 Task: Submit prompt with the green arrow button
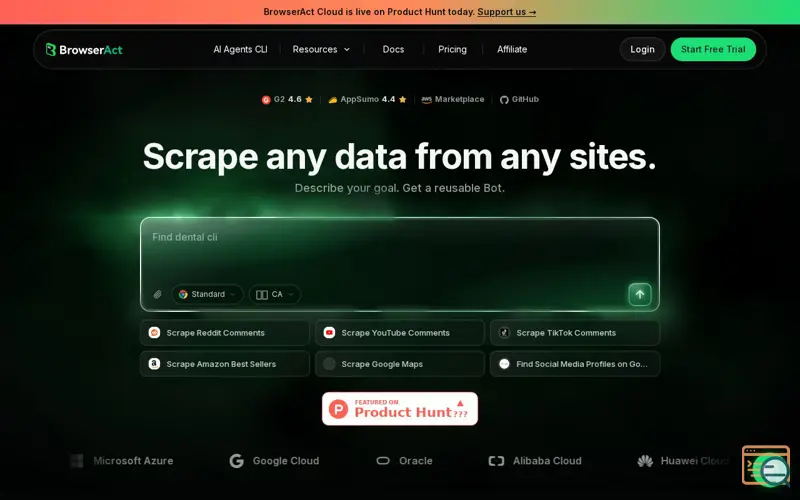click(640, 294)
